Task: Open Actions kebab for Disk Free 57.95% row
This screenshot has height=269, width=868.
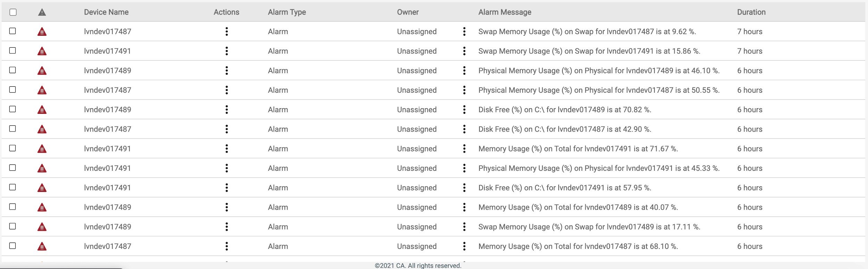Action: tap(227, 188)
